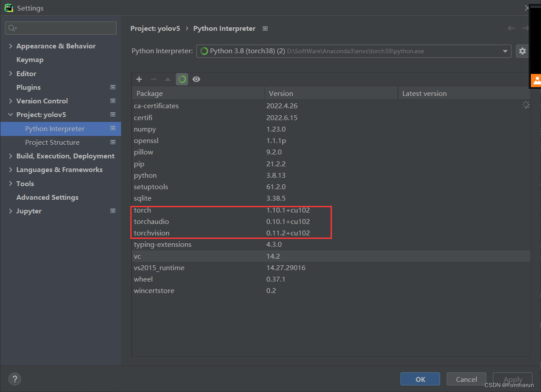
Task: Click Project: yolov5 breadcrumb
Action: pyautogui.click(x=155, y=28)
